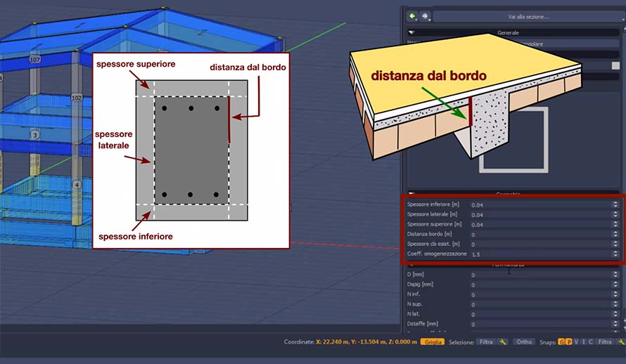
Task: Open the selection filter wrench settings
Action: [503, 342]
